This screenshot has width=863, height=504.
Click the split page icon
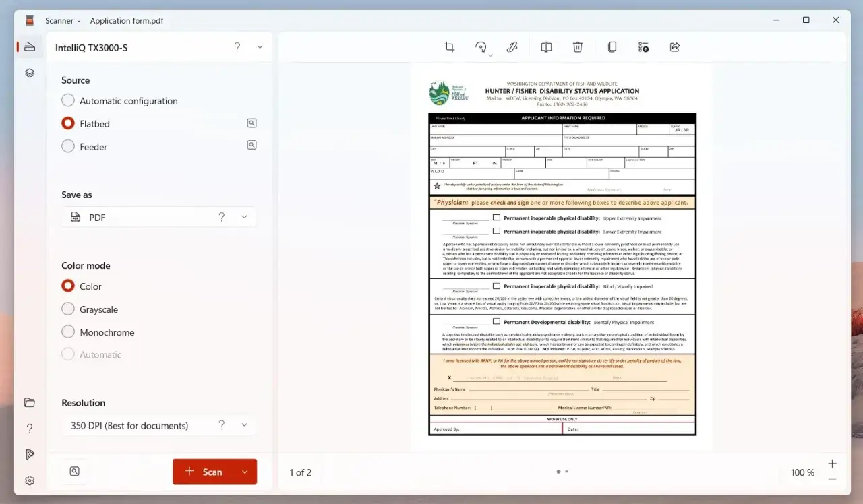pos(547,47)
